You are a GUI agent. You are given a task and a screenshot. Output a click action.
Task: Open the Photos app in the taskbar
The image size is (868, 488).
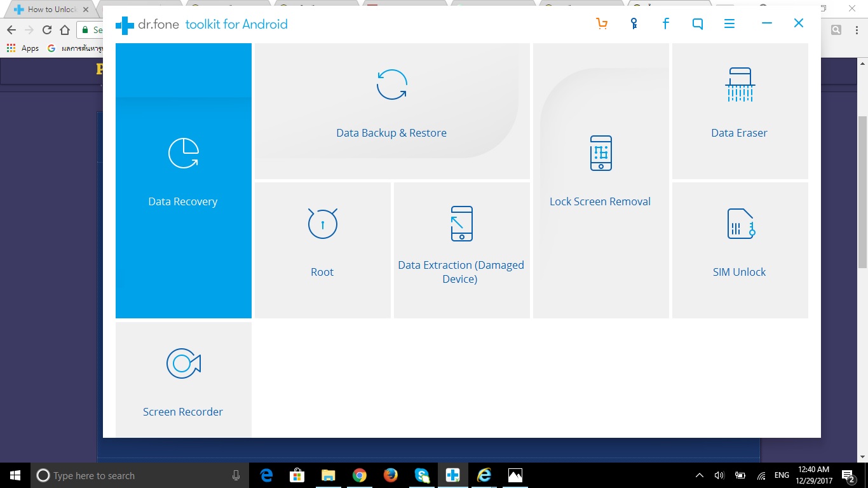click(515, 475)
